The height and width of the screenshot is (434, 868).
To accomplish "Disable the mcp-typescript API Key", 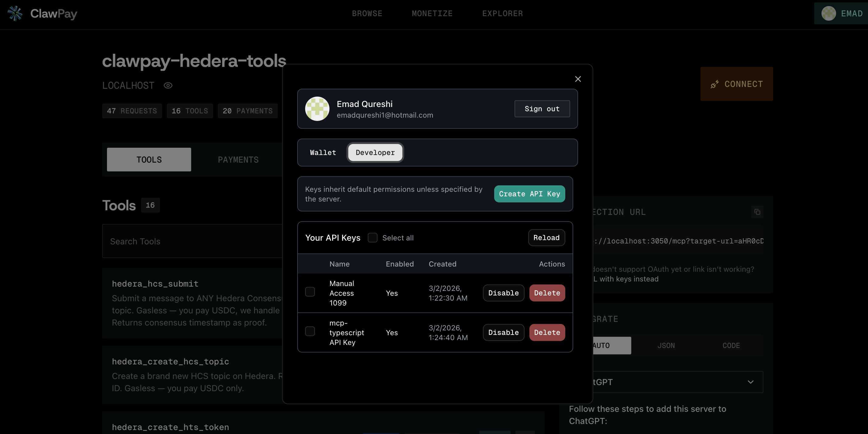I will (503, 332).
